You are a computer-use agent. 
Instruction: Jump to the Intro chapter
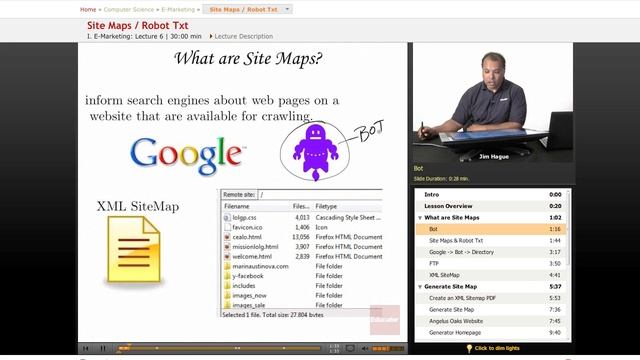[491, 195]
